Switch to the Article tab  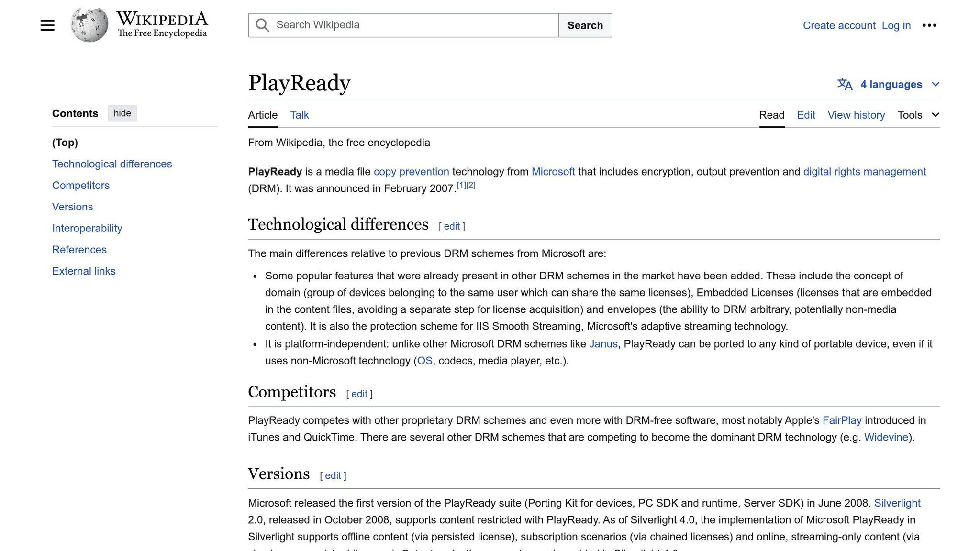point(263,115)
